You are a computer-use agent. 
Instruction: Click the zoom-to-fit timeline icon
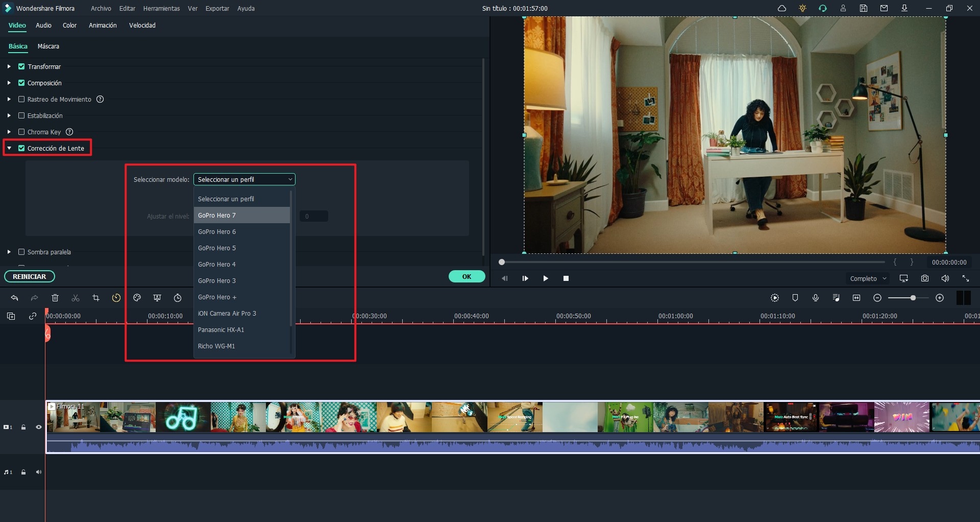click(856, 298)
